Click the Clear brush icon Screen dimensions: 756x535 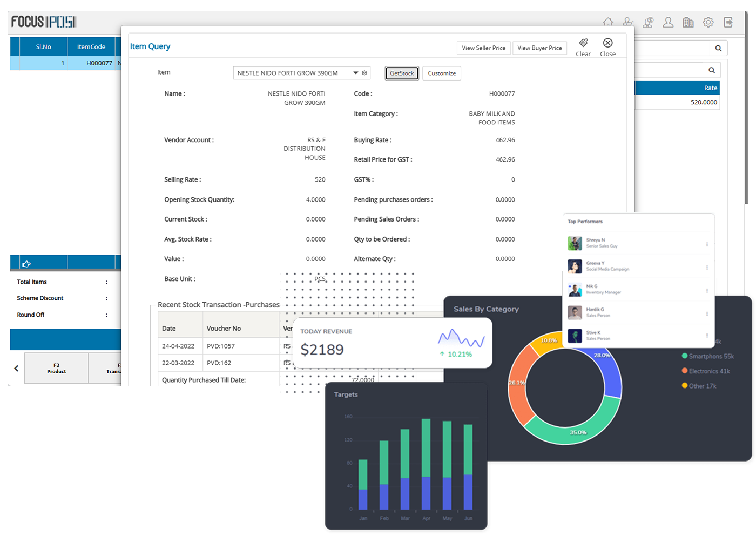pyautogui.click(x=583, y=43)
